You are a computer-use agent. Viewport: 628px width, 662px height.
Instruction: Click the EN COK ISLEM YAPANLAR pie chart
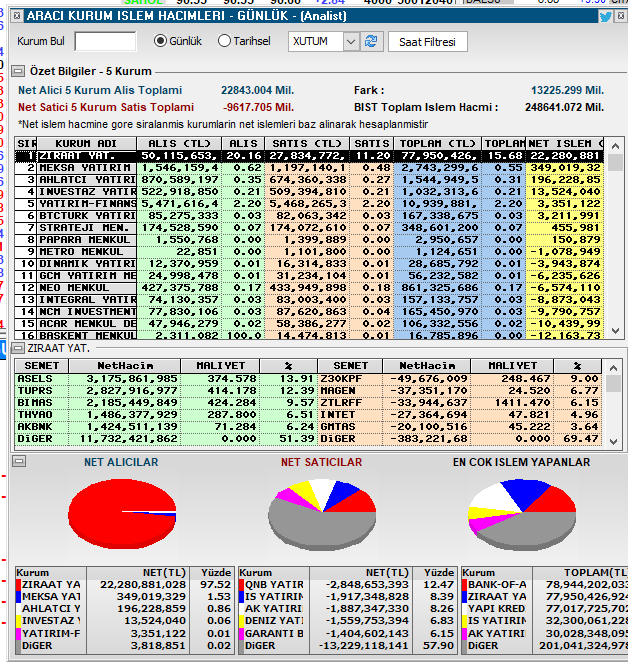pyautogui.click(x=522, y=514)
